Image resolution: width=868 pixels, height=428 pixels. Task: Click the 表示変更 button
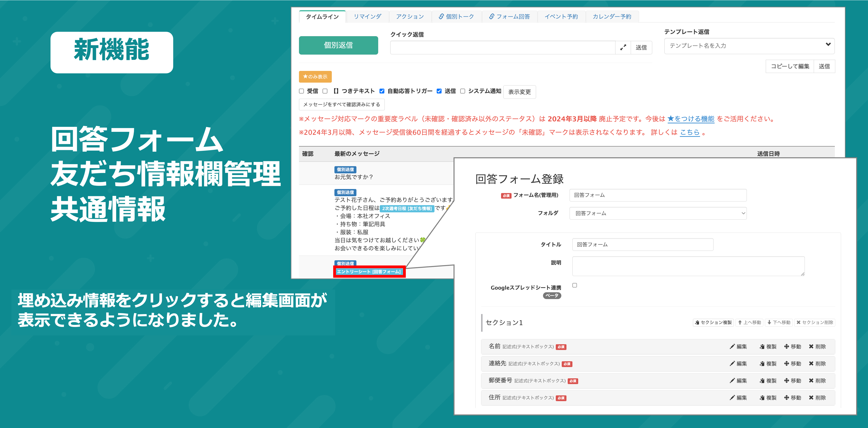coord(519,92)
